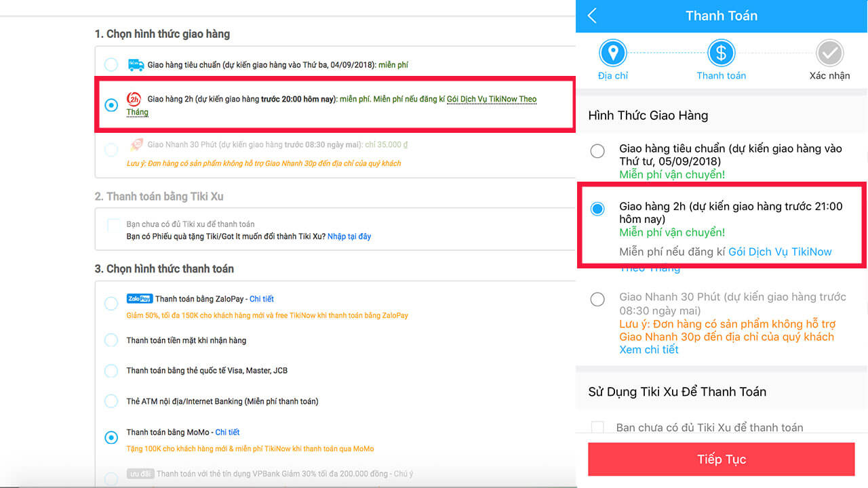Choose Thẻ ATM nội địa/Internet Banking radio

click(111, 401)
